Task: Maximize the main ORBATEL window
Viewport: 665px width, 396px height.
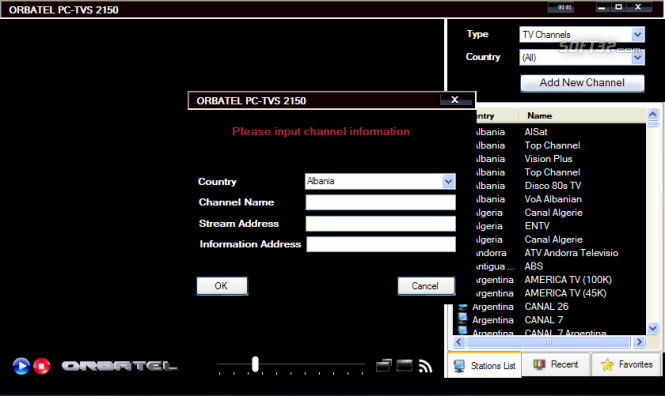Action: (618, 7)
